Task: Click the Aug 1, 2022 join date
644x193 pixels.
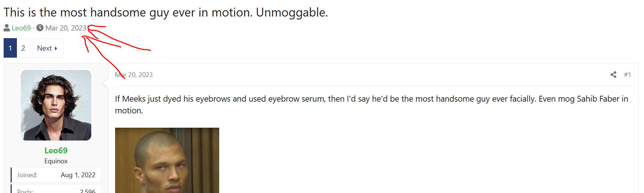Action: pos(78,175)
